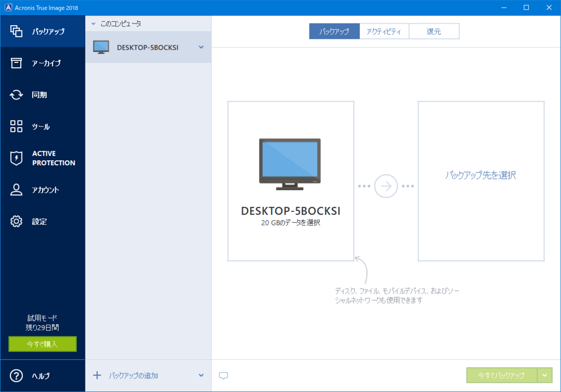
Task: Click Acronis app logo in title bar
Action: pyautogui.click(x=8, y=8)
